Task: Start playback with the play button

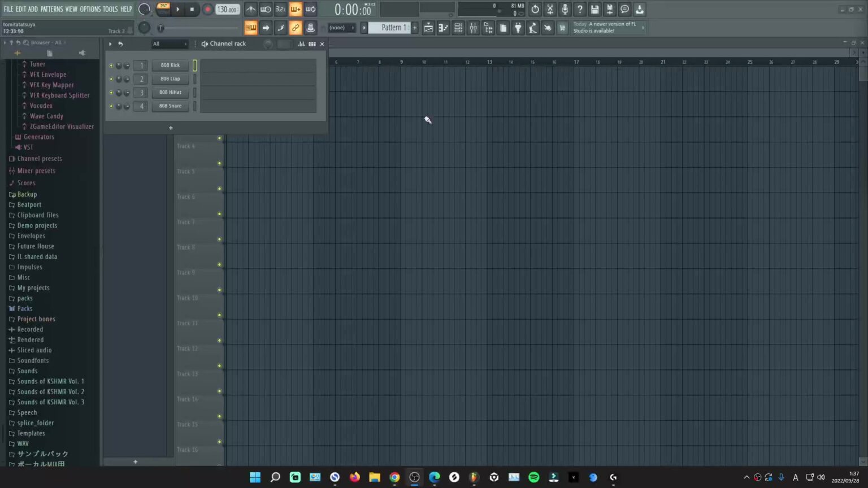Action: point(177,9)
